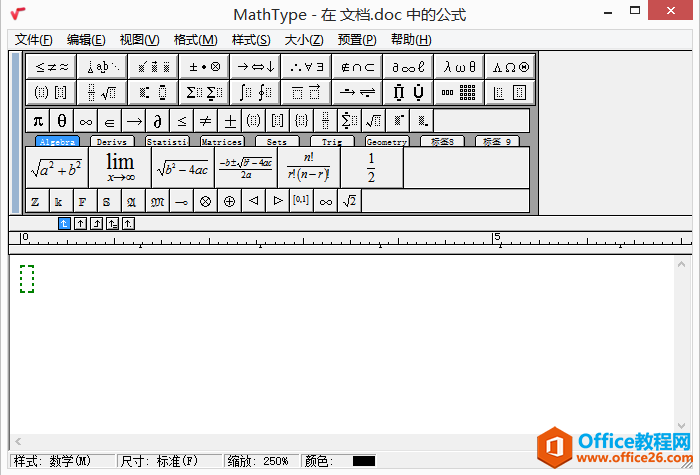Open the products and set theory templates palette
Image resolution: width=700 pixels, height=475 pixels.
[x=408, y=92]
